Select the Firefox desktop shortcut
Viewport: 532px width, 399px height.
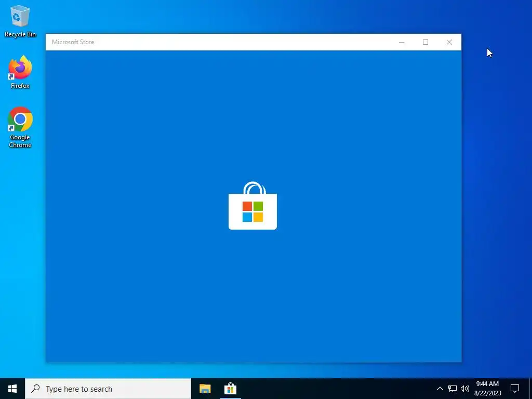(x=20, y=72)
